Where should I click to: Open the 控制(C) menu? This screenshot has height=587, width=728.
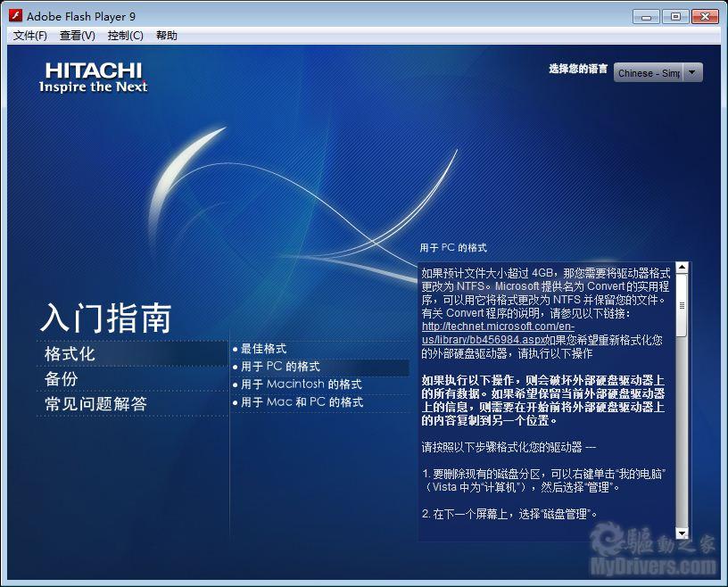[125, 36]
